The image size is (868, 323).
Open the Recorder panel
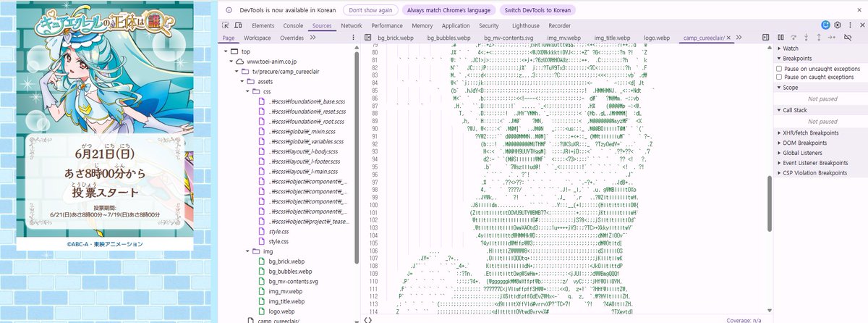coord(559,25)
